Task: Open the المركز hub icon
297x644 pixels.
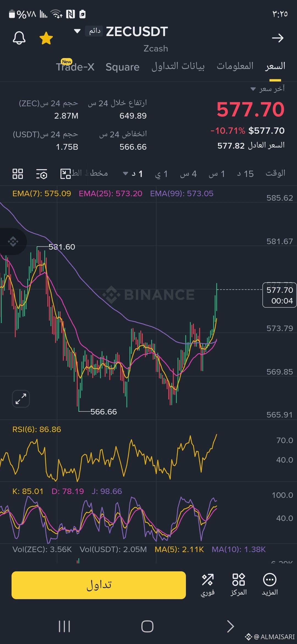Action: coord(238,585)
